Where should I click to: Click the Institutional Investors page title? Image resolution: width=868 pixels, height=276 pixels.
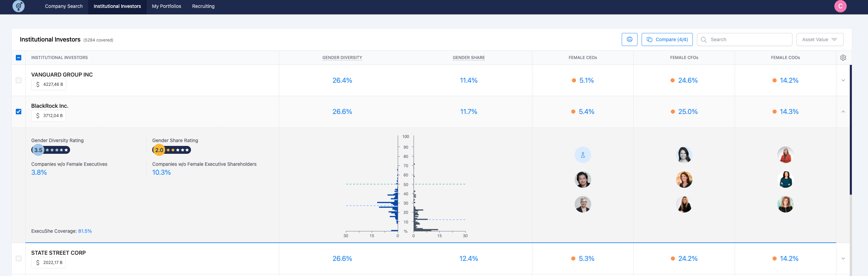pos(50,39)
